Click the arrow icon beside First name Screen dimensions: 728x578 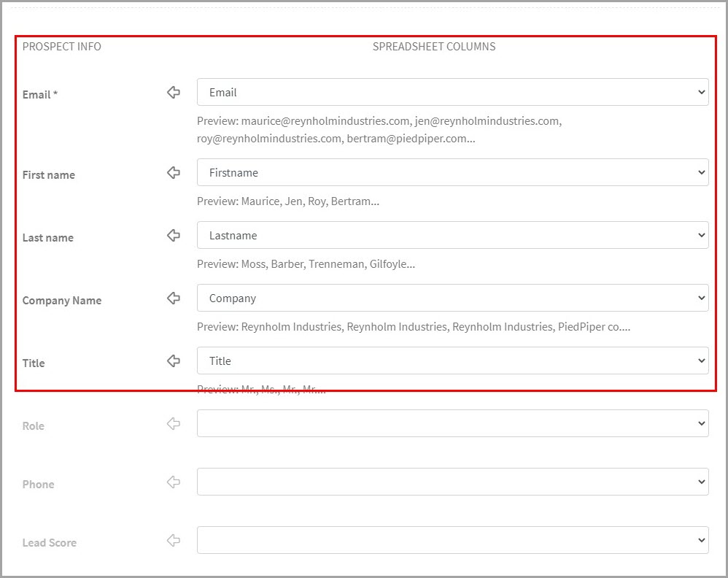(x=174, y=173)
